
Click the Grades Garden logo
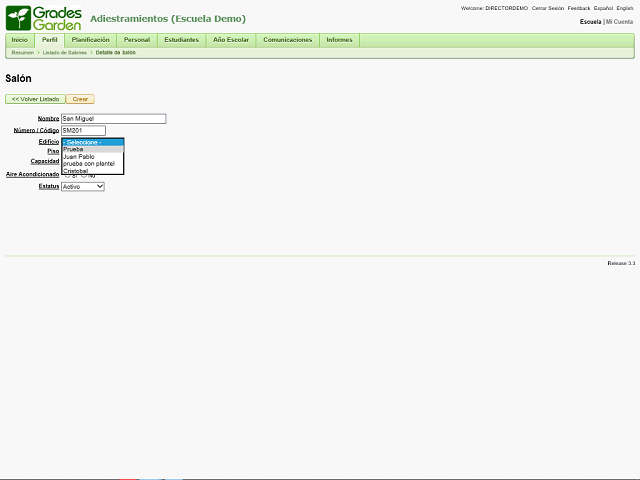(44, 17)
